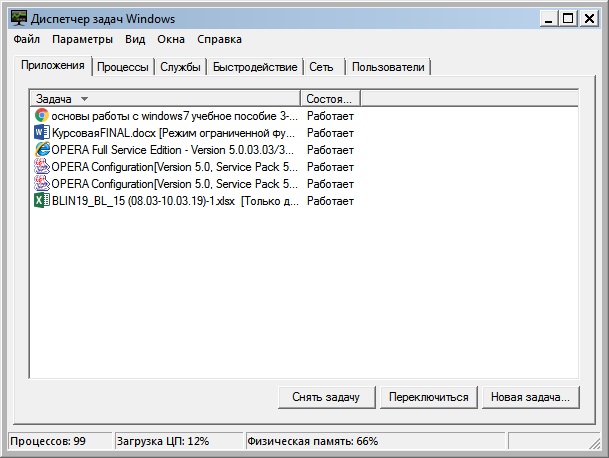This screenshot has height=458, width=609.
Task: Switch to the Быстродействие tab
Action: [x=255, y=67]
